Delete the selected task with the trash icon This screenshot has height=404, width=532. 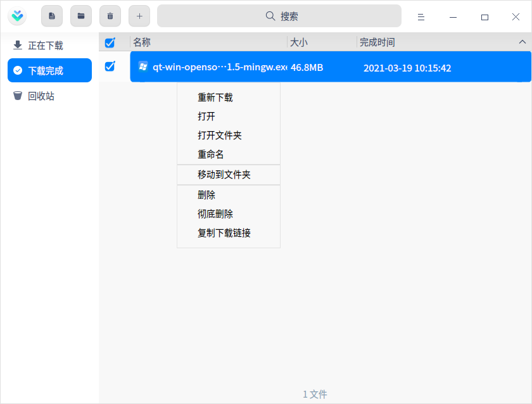tap(110, 16)
